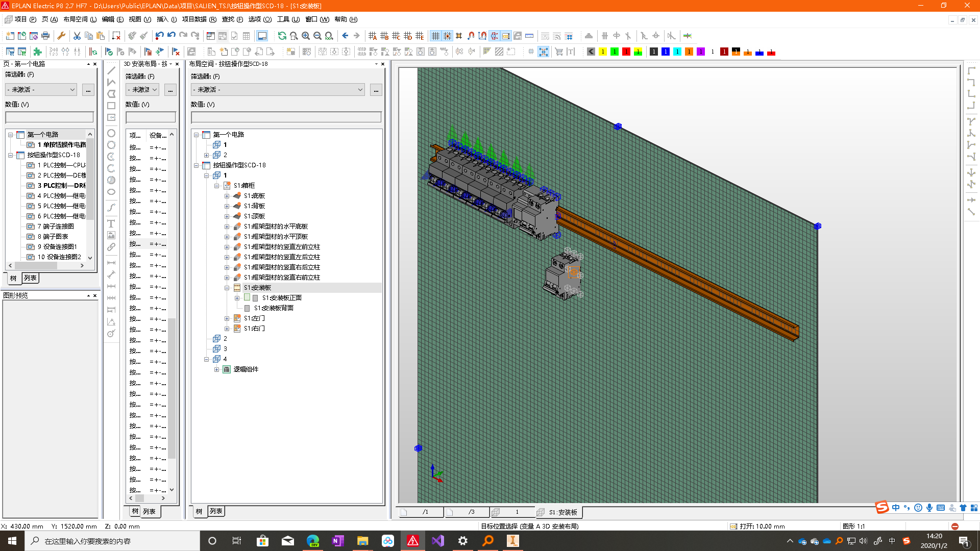Switch to the 列表 tab in layout space panel
Image resolution: width=980 pixels, height=551 pixels.
[216, 511]
